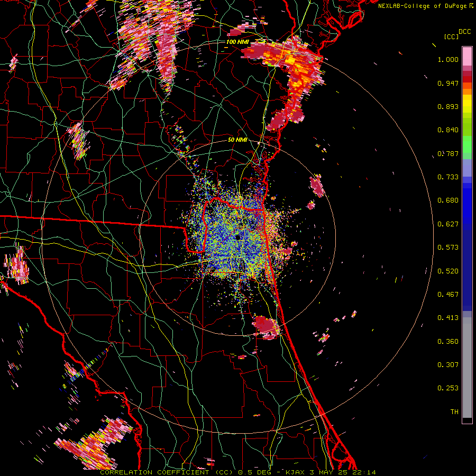Click the DCC product label above the scale
Image resolution: width=476 pixels, height=476 pixels.
[464, 32]
